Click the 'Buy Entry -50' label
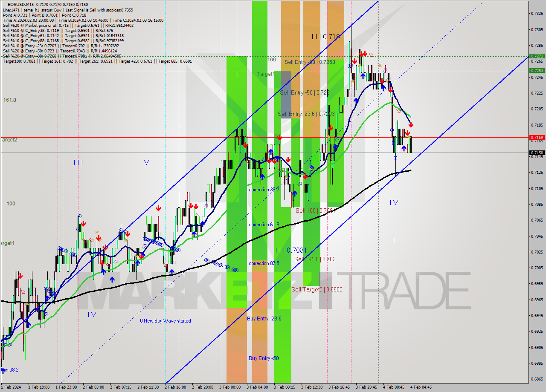546x392 pixels. [x=264, y=358]
